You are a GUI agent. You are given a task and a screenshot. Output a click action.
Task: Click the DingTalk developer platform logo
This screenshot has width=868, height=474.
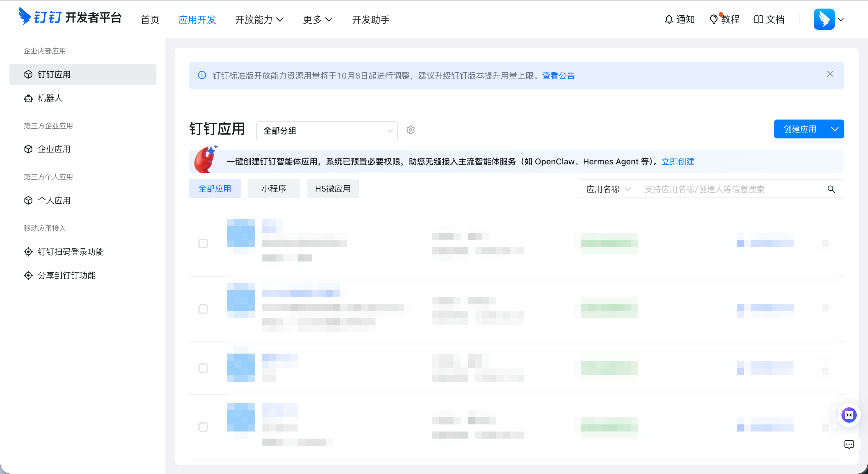point(71,17)
